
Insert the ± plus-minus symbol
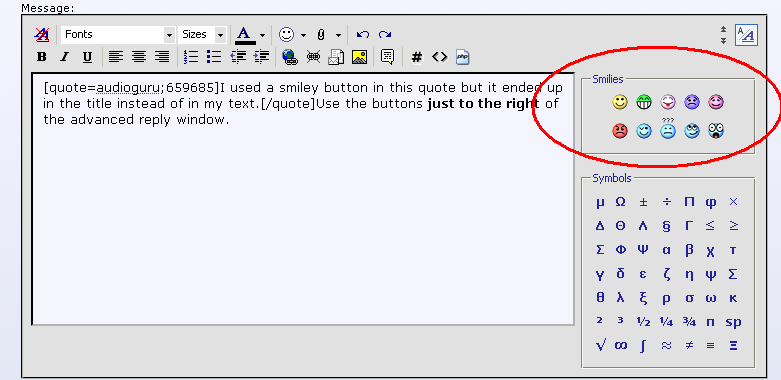coord(644,202)
